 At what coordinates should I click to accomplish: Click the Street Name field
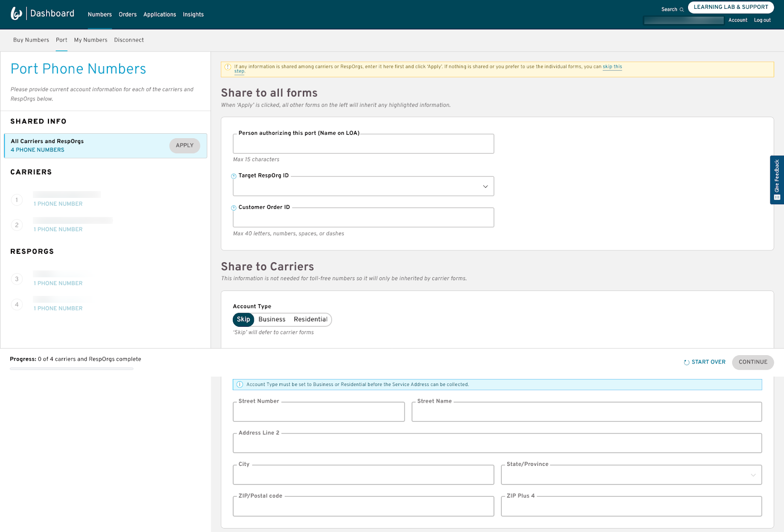coord(587,412)
